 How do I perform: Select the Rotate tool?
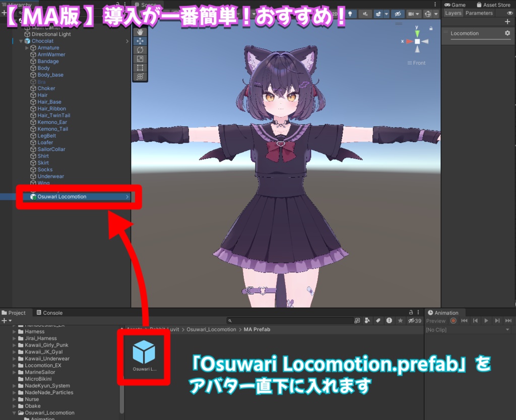[x=140, y=50]
